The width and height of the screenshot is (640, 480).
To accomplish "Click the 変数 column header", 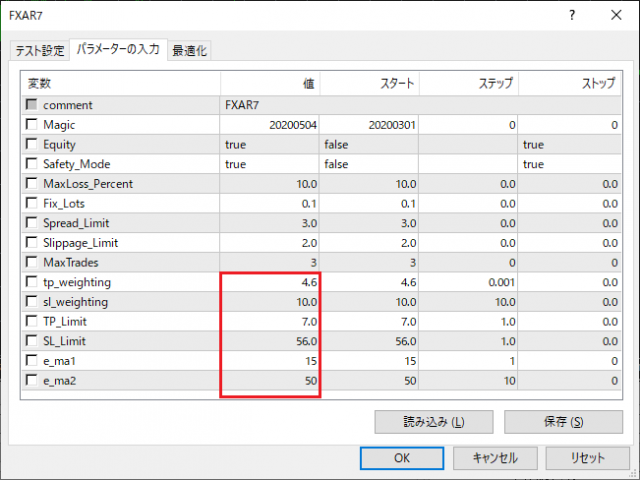I will 121,84.
